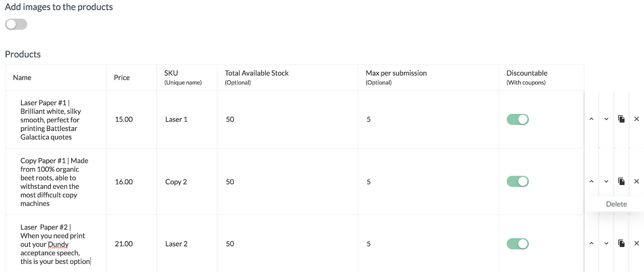
Task: Edit the Laser Paper #2 name field
Action: coord(55,244)
